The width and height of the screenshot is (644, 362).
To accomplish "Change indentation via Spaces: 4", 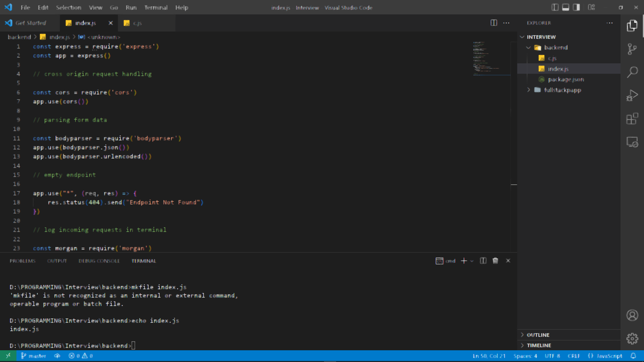I will tap(525, 356).
